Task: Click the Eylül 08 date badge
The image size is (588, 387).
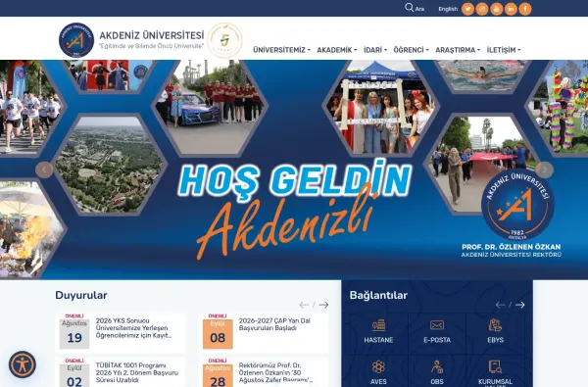Action: tap(218, 334)
